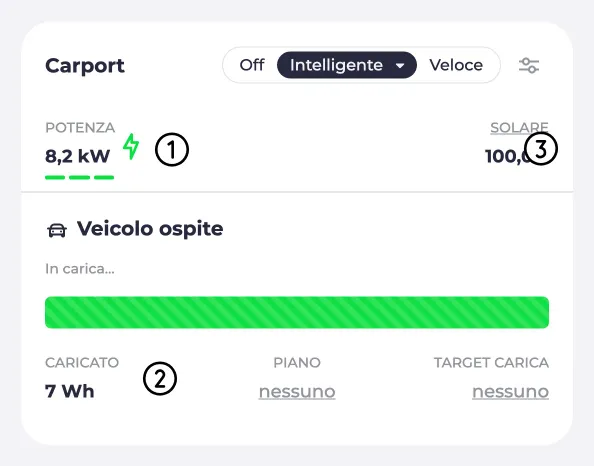The width and height of the screenshot is (594, 466).
Task: Open the Target carica nessuno selector
Action: click(510, 392)
